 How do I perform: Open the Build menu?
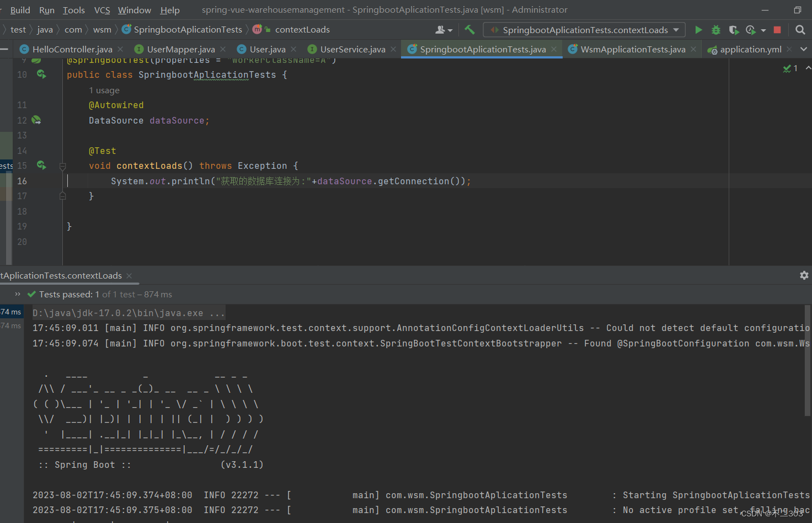[x=20, y=9]
